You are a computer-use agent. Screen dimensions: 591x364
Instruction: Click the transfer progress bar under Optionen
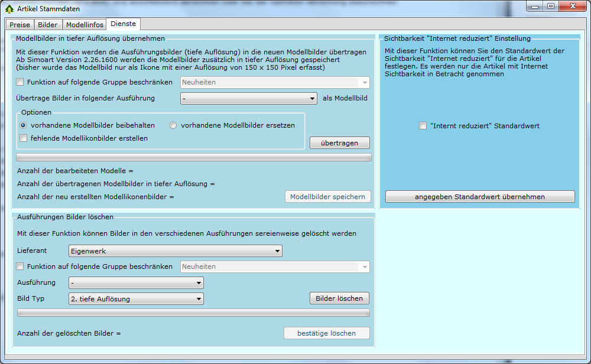(x=194, y=157)
